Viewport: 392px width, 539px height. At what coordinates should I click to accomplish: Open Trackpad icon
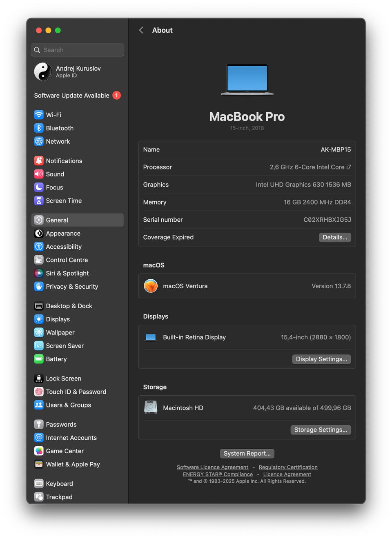pyautogui.click(x=39, y=497)
